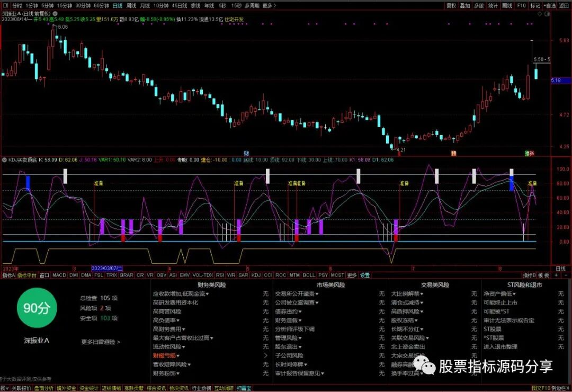Open 综合资讯 bottom tab
572x392 pixels.
click(x=156, y=388)
